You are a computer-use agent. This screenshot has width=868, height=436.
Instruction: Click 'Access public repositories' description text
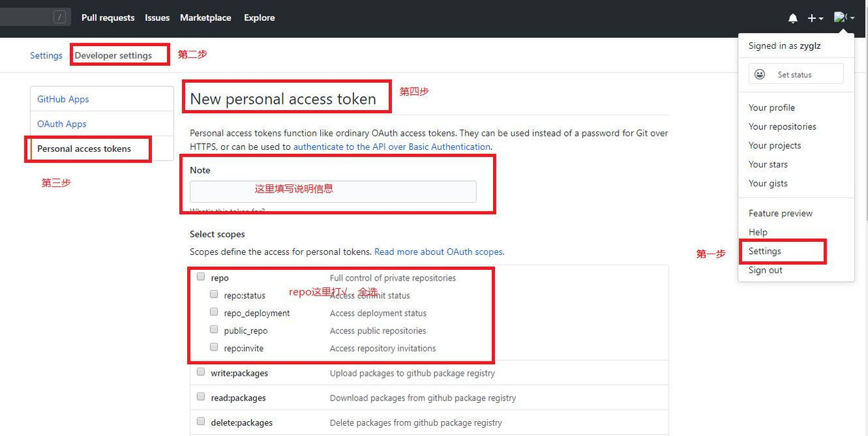(x=378, y=331)
